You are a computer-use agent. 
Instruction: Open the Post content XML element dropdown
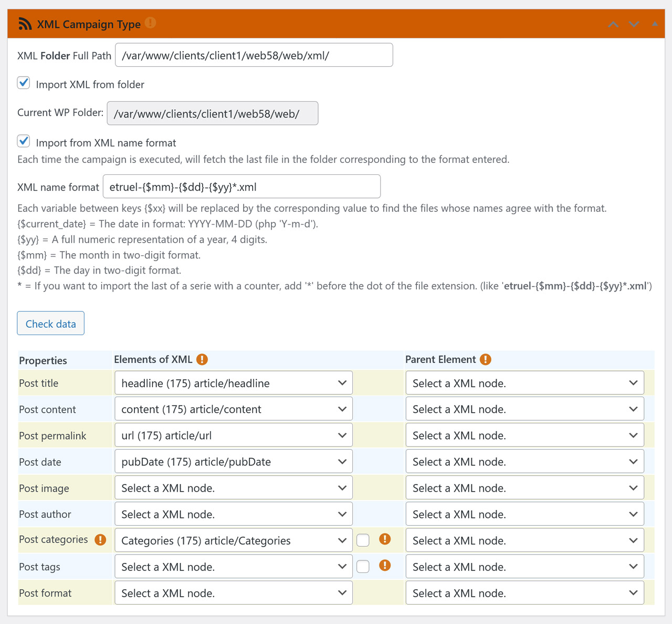coord(234,409)
